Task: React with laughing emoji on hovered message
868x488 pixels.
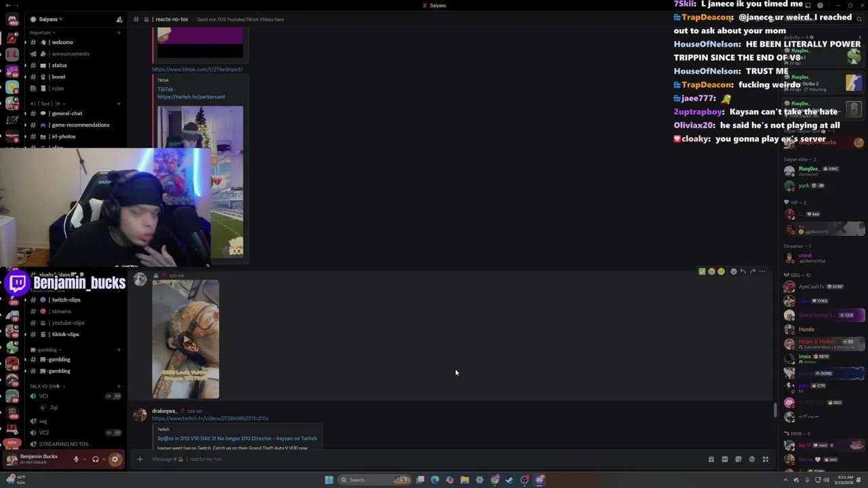Action: [x=711, y=272]
